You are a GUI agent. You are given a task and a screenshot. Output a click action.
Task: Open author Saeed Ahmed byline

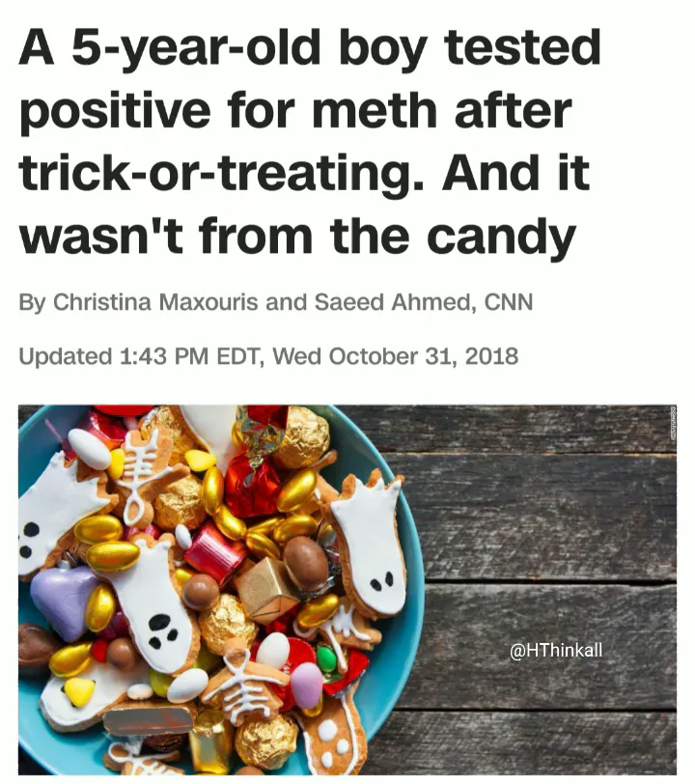pos(394,301)
